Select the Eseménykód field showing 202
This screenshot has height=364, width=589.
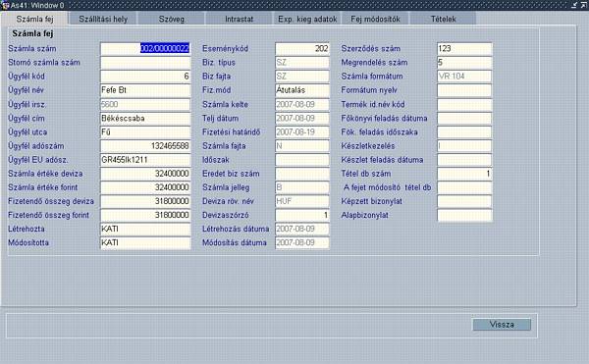click(302, 48)
